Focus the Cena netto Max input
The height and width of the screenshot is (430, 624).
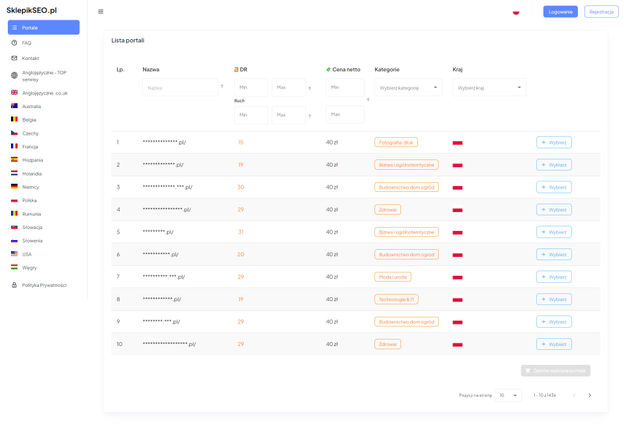345,115
